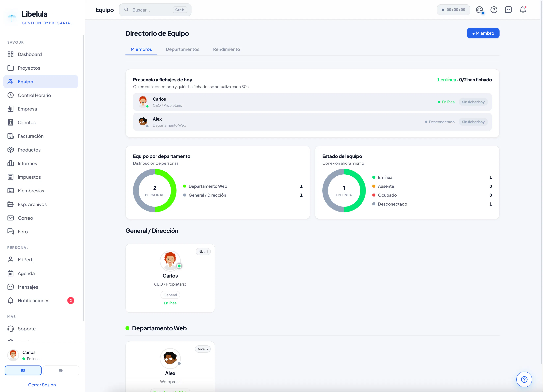Screen dimensions: 543x392
Task: Open Proyectos folder icon in sidebar
Action: pos(11,68)
